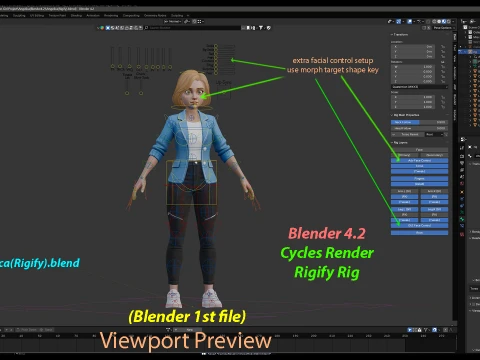The image size is (480, 360).
Task: Add a new workspace with the plus tab
Action: click(x=188, y=15)
